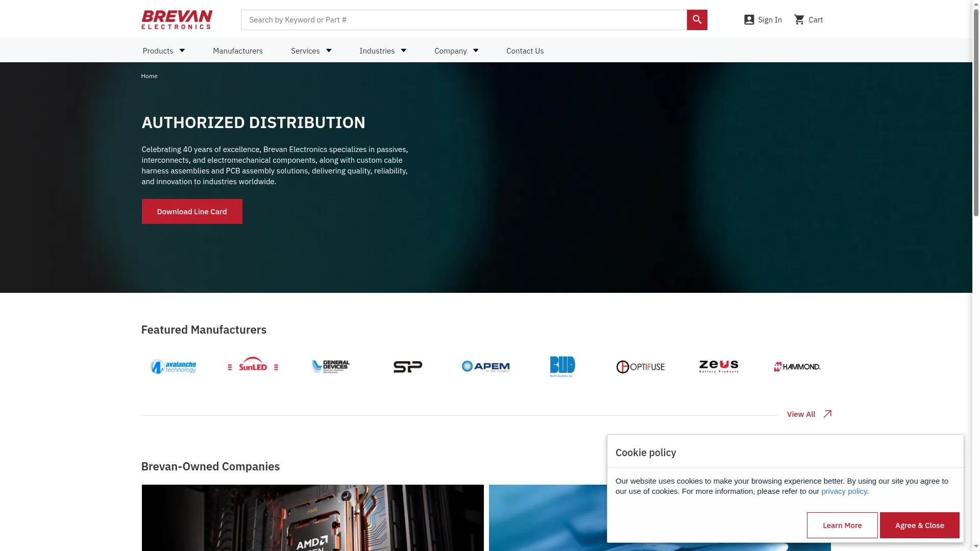This screenshot has height=551, width=980.
Task: Open the Avalanche Technology manufacturer logo
Action: pyautogui.click(x=174, y=367)
